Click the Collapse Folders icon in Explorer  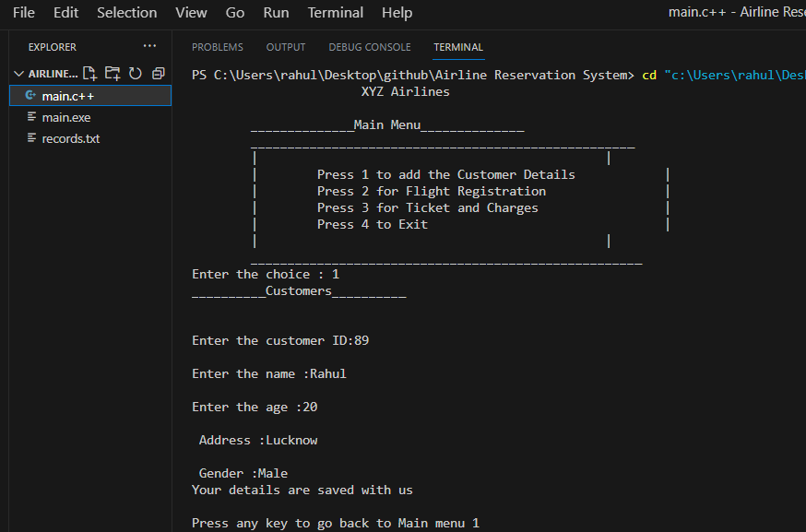pyautogui.click(x=158, y=73)
